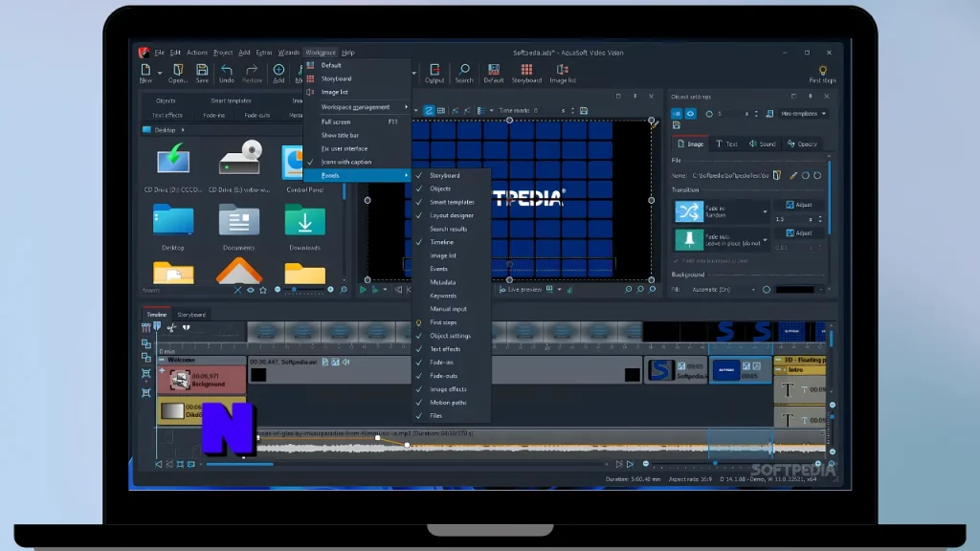
Task: Click the Undo toolbar icon
Action: point(226,70)
